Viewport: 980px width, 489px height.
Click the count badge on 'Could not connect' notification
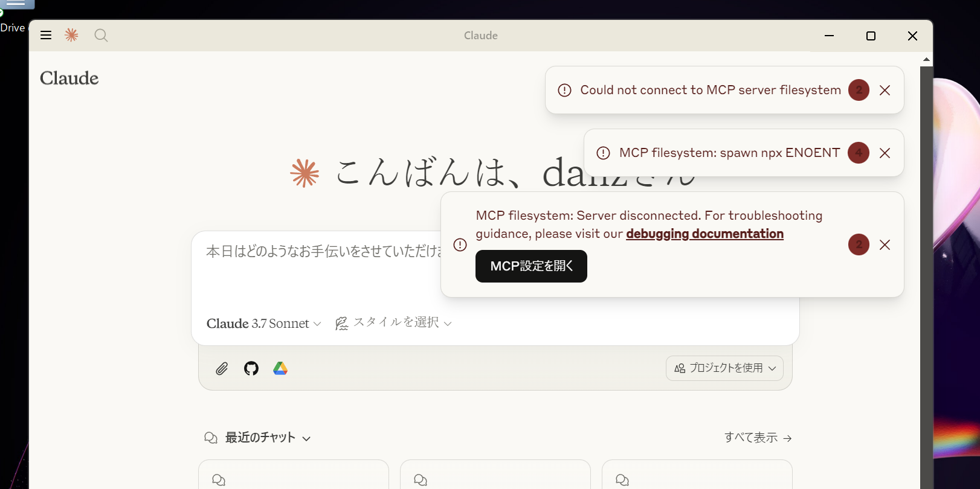pyautogui.click(x=859, y=90)
